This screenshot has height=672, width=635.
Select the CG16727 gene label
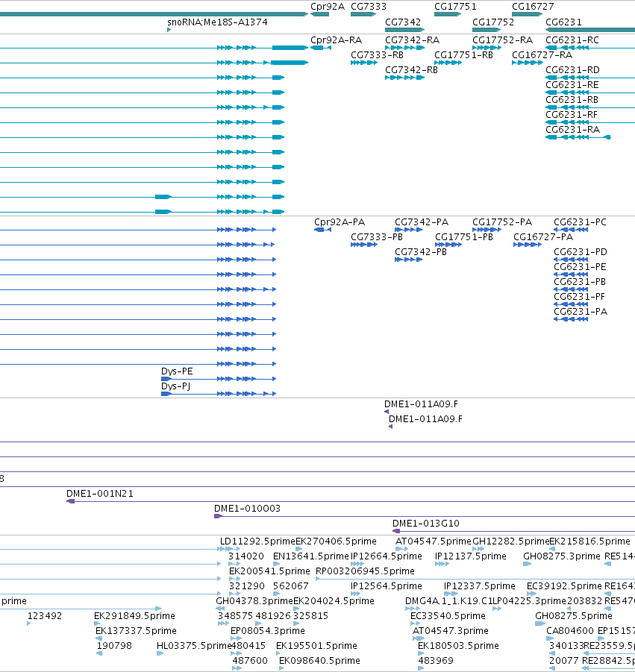(x=533, y=7)
